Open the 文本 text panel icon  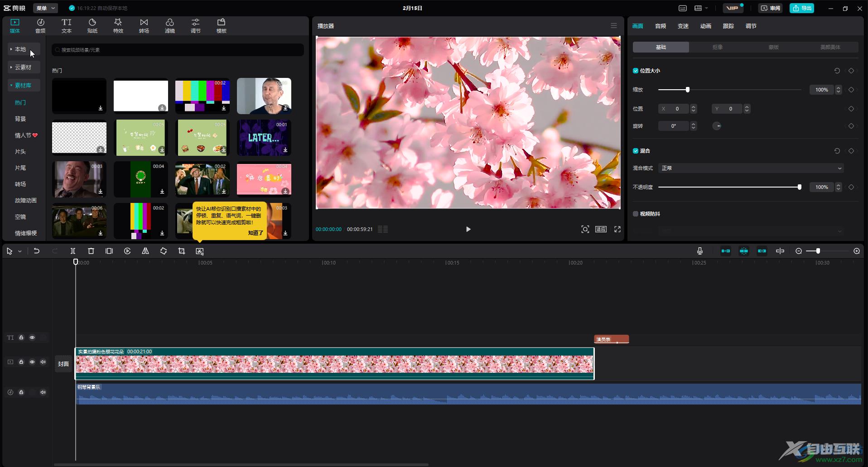point(67,26)
